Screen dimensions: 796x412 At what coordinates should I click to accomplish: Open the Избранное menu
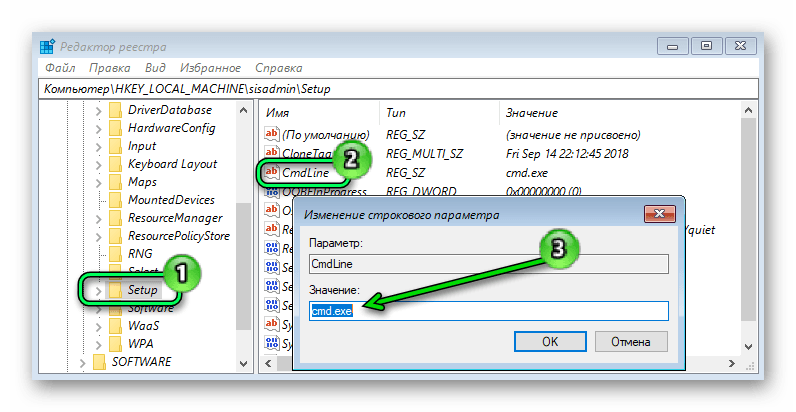coord(211,68)
